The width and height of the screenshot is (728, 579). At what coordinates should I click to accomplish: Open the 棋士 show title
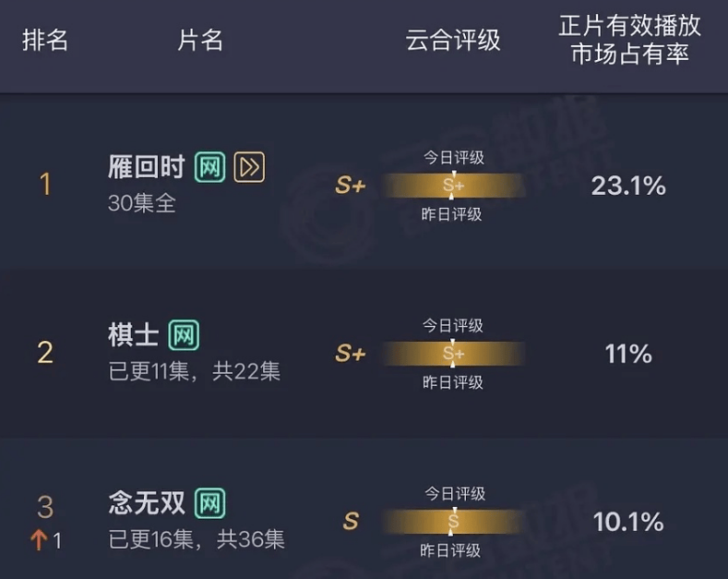(x=134, y=335)
